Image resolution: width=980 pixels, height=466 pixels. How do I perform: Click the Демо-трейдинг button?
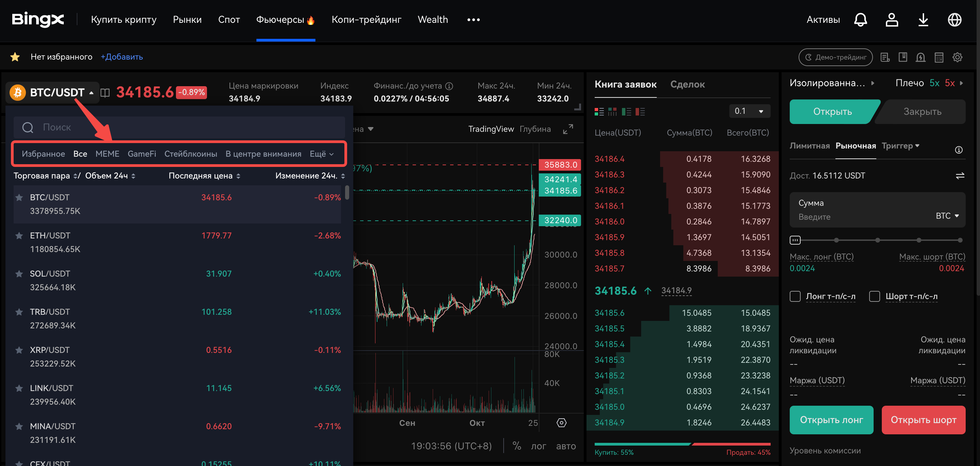tap(835, 57)
